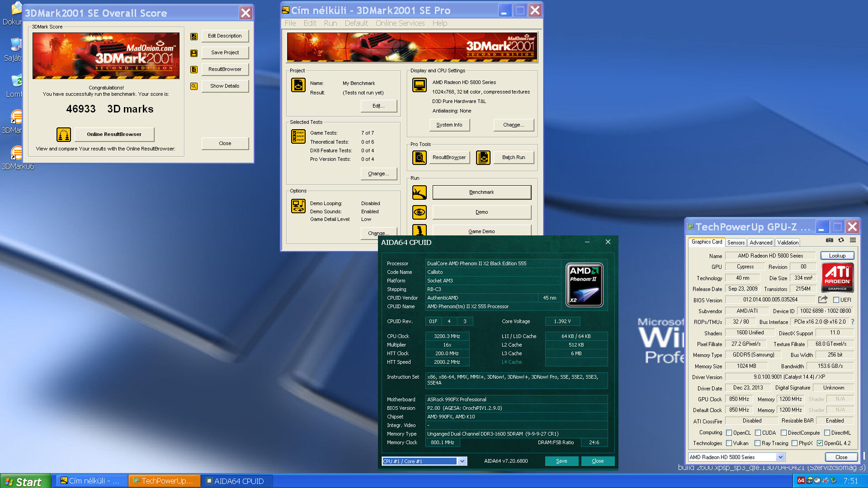Click BIOS version export share icon

(823, 300)
